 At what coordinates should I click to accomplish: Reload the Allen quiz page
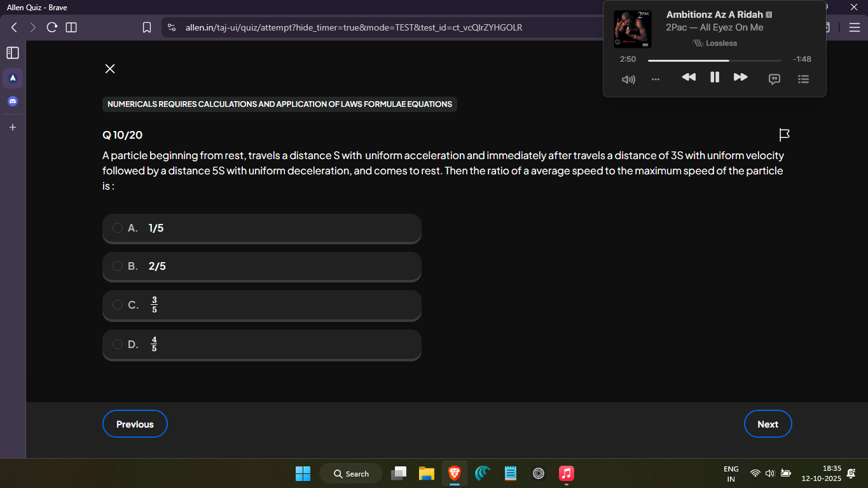point(52,27)
